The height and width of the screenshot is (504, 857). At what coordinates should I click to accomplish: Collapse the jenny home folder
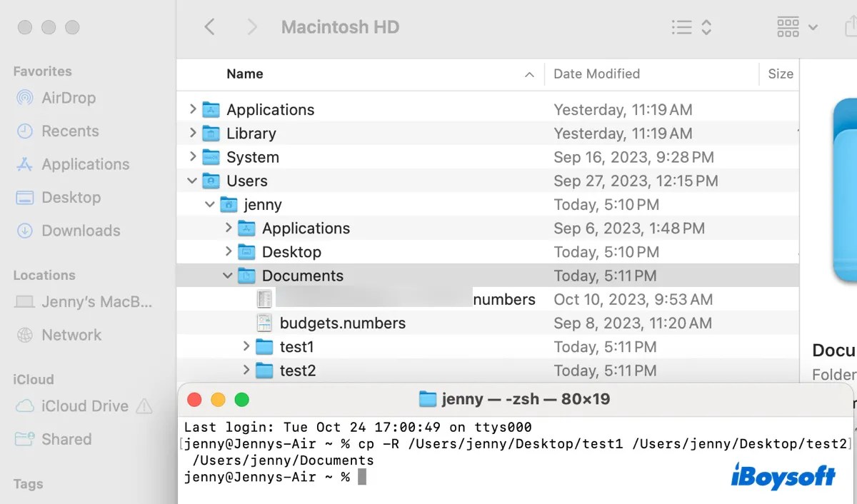click(x=209, y=204)
